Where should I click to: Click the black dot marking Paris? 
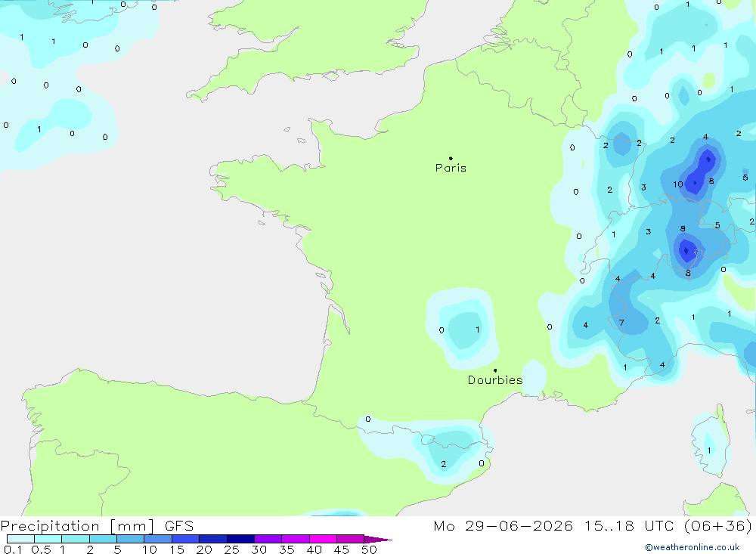pos(451,158)
